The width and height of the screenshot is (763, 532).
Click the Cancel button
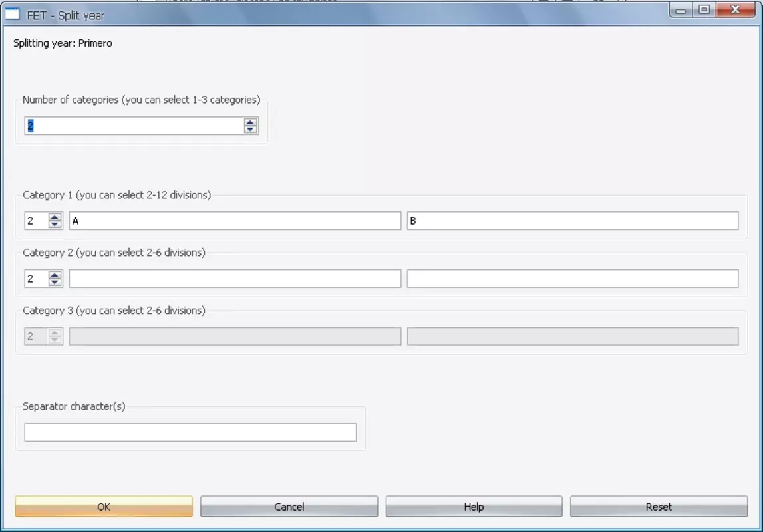(289, 506)
